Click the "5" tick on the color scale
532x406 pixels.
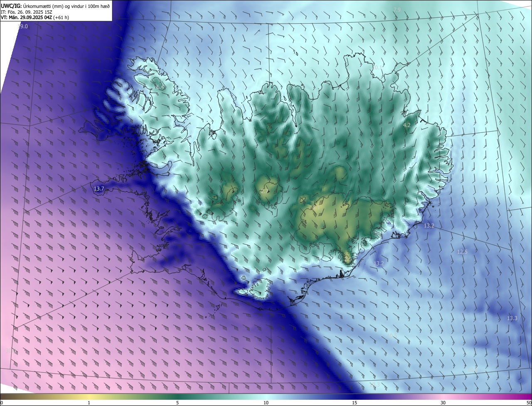point(177,403)
